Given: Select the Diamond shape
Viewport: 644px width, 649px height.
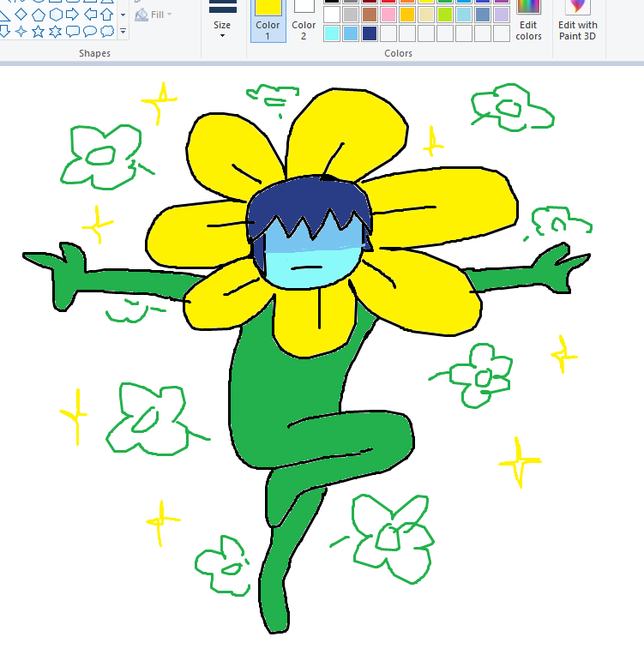Looking at the screenshot, I should click(x=21, y=15).
